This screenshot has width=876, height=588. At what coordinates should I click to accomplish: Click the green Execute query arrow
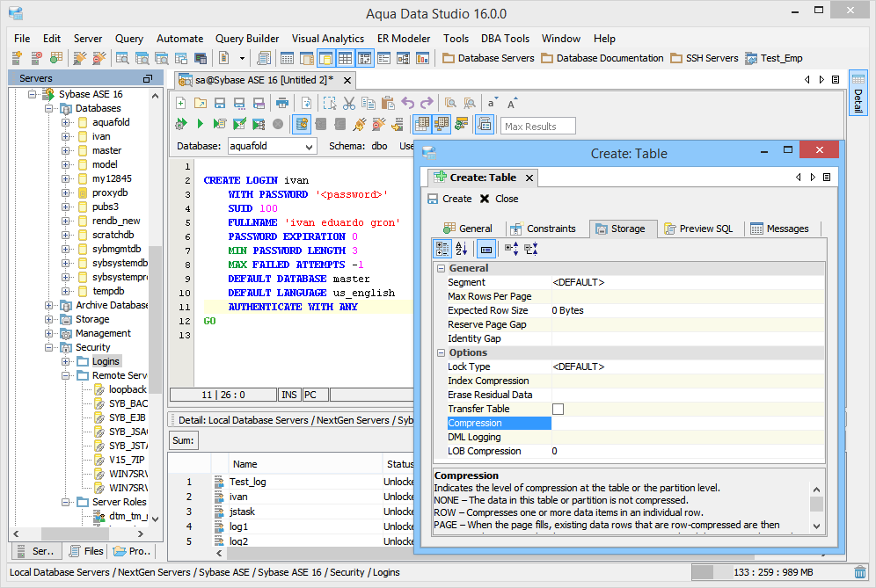pyautogui.click(x=201, y=125)
